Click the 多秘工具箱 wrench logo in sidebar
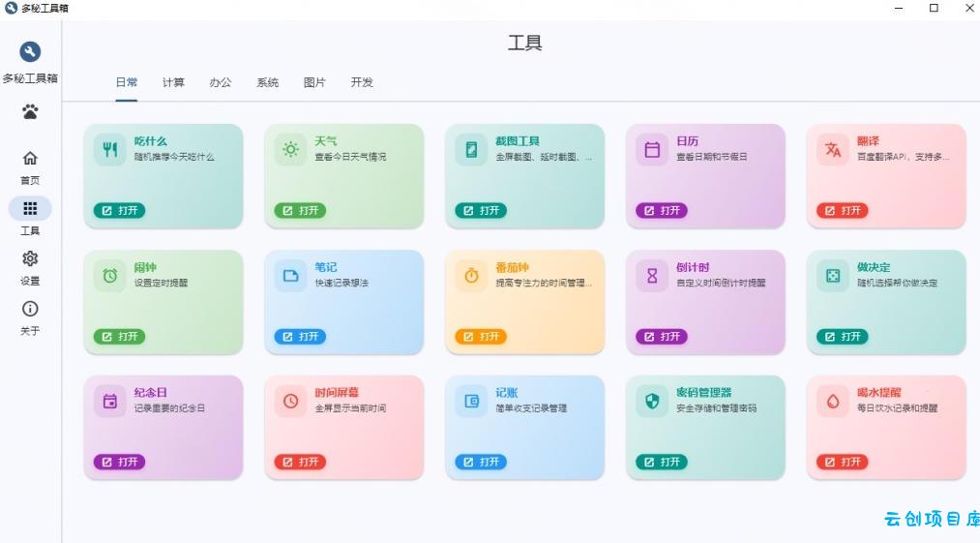This screenshot has width=980, height=543. coord(30,51)
